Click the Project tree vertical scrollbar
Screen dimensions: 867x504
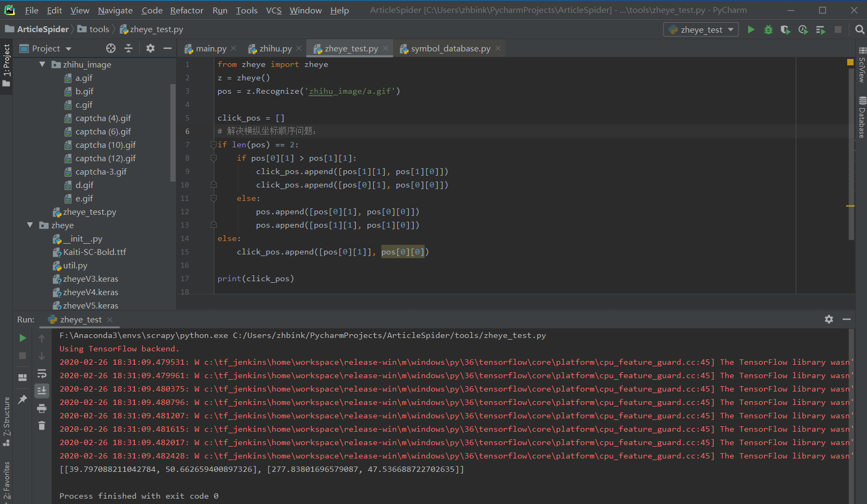[172, 133]
